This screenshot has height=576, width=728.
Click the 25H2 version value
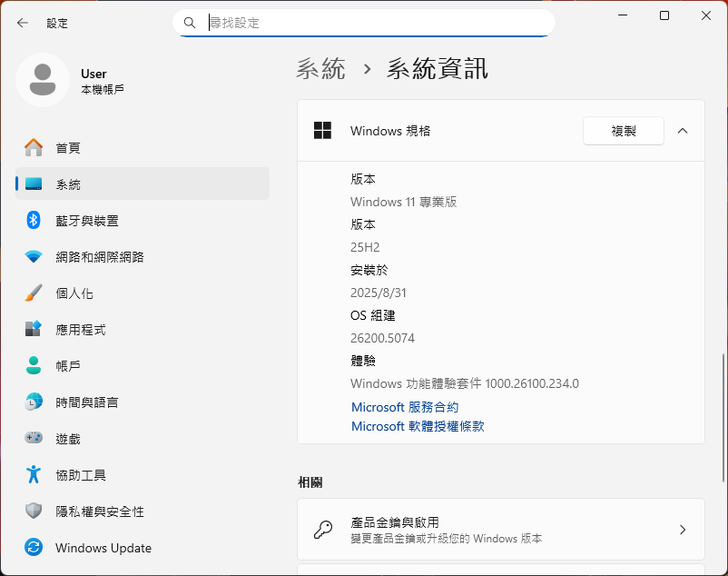point(365,247)
